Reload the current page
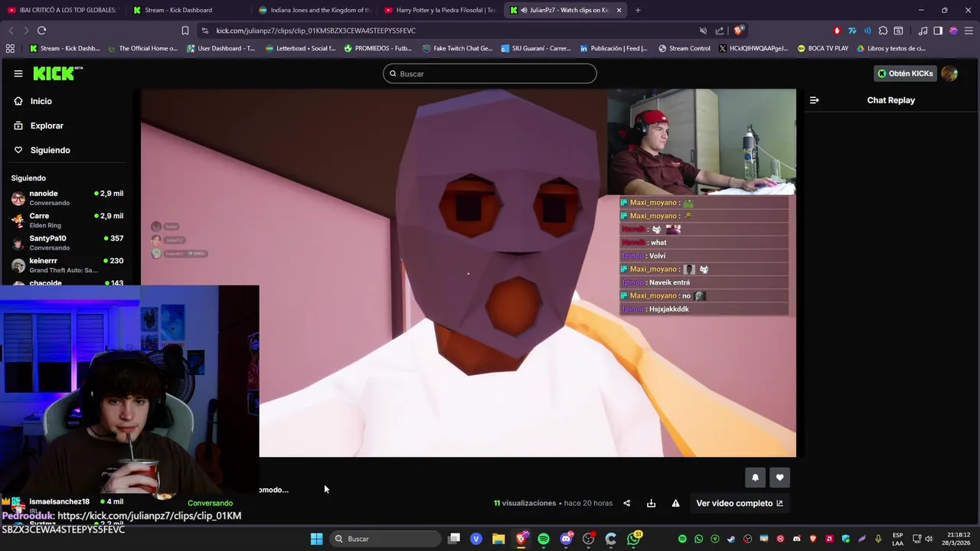Viewport: 980px width, 551px height. (x=41, y=31)
